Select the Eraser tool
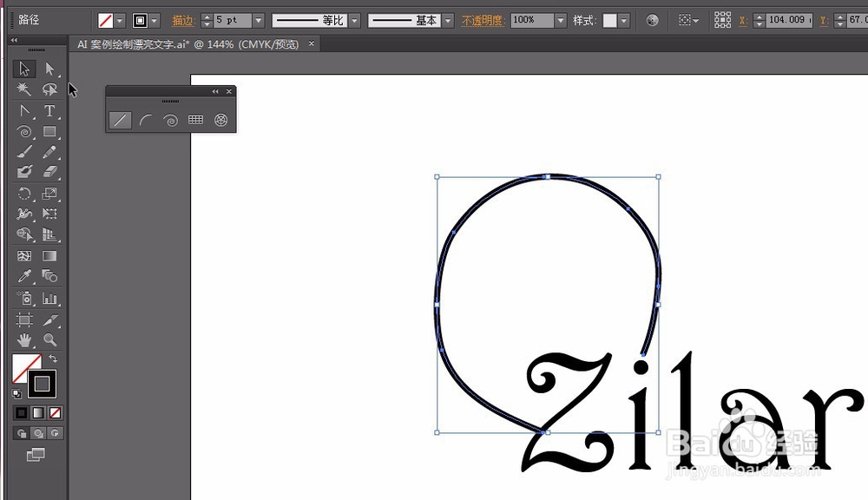Viewport: 868px width, 500px height. pos(49,172)
